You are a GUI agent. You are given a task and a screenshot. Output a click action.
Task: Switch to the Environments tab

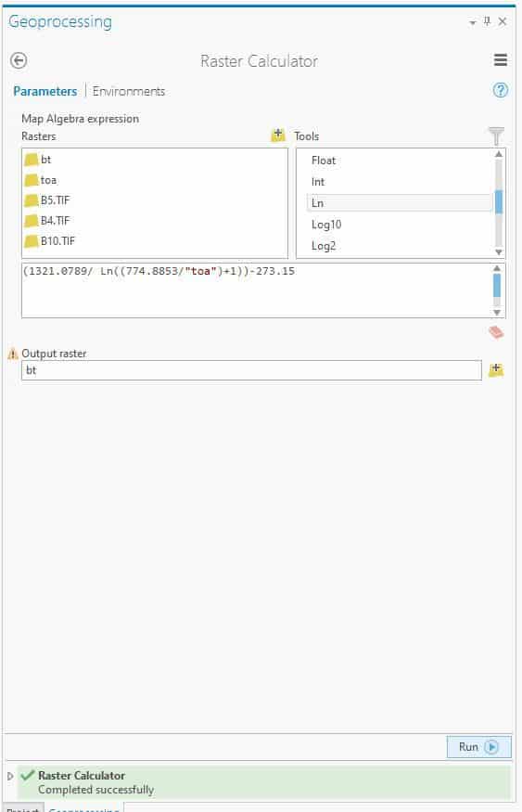click(129, 92)
